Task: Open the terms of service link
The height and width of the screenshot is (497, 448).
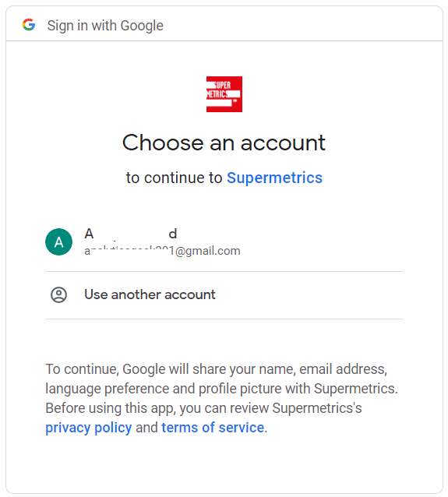Action: (x=213, y=428)
